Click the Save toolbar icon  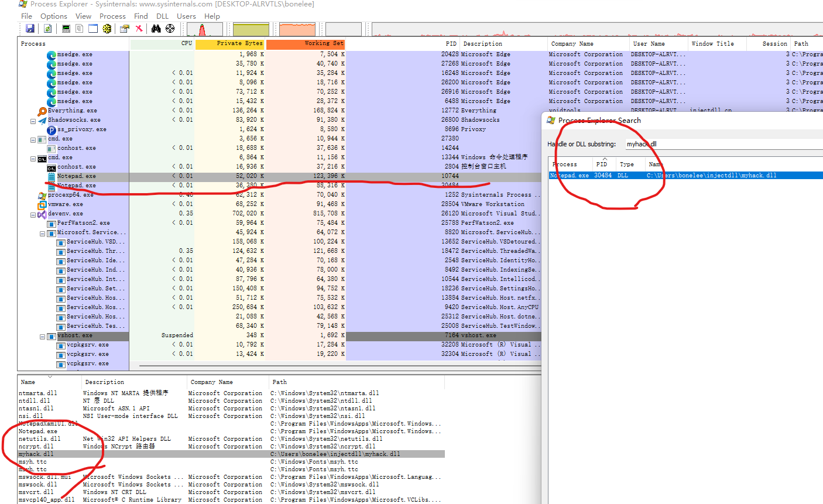point(30,29)
